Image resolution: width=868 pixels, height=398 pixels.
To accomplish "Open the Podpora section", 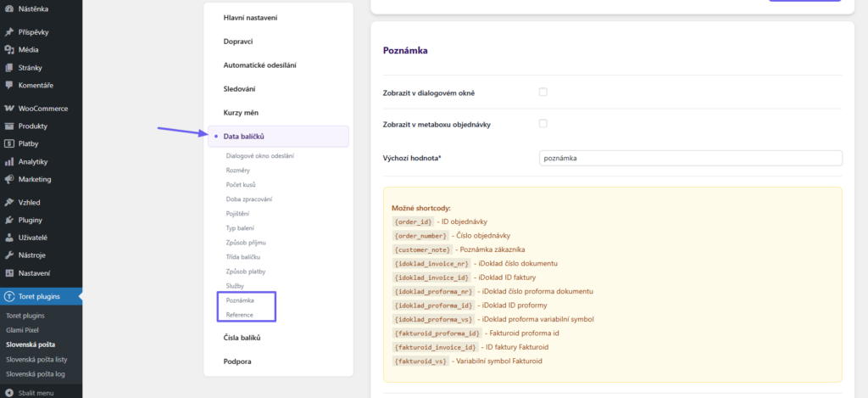I will 237,362.
